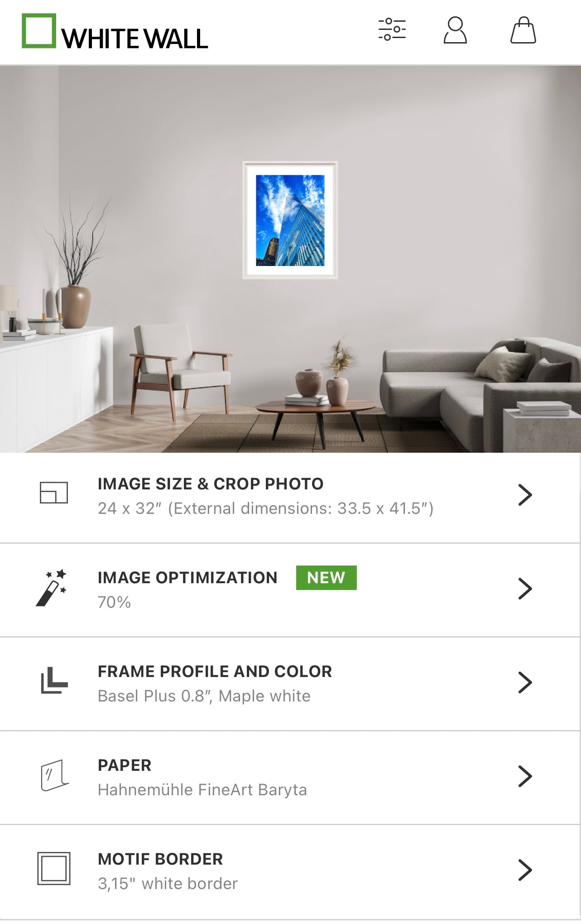Expand the Image Optimization chevron arrow
581x924 pixels.
coord(525,589)
